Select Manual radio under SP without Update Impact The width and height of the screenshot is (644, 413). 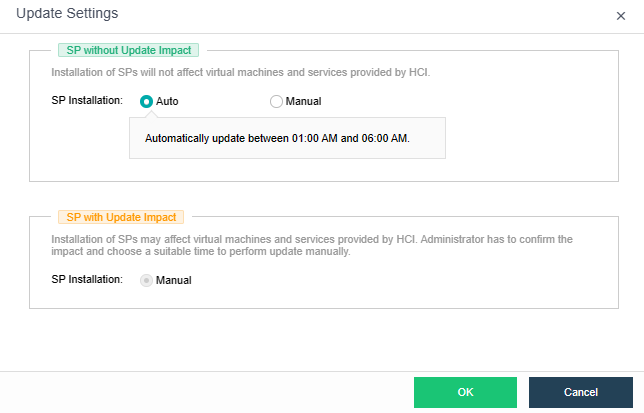click(x=276, y=101)
